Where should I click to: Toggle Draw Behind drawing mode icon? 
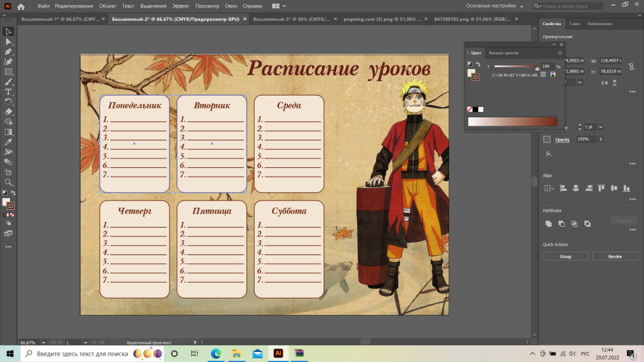point(8,224)
